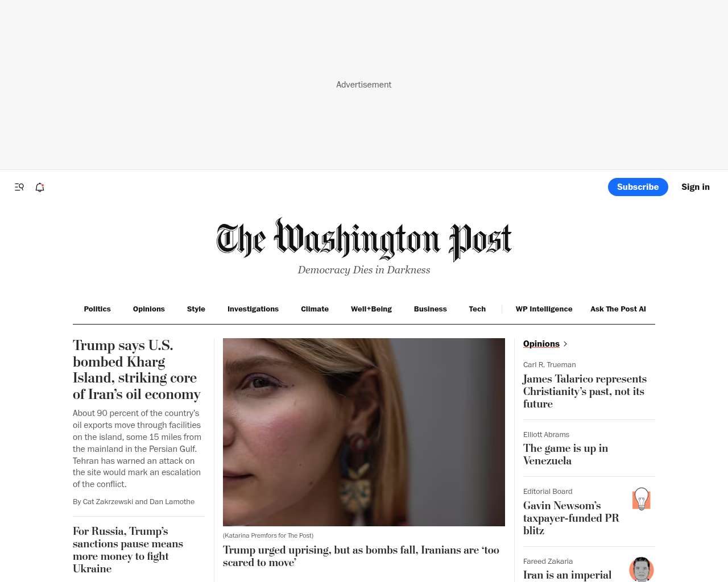This screenshot has height=582, width=728.
Task: Click the notifications bell icon
Action: [40, 187]
